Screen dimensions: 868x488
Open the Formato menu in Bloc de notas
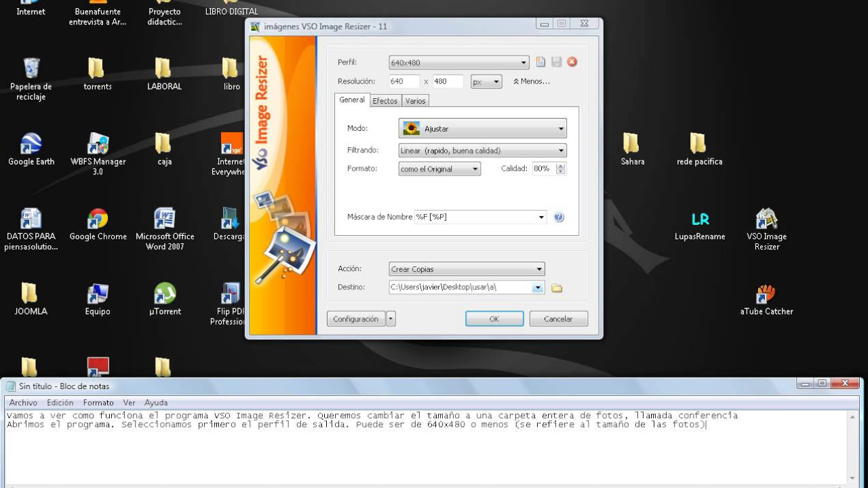pyautogui.click(x=98, y=403)
